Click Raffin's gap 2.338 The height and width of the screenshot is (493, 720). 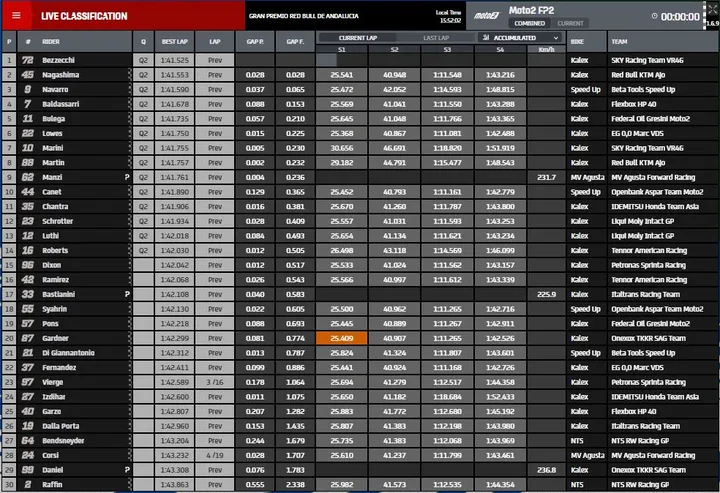tap(295, 484)
